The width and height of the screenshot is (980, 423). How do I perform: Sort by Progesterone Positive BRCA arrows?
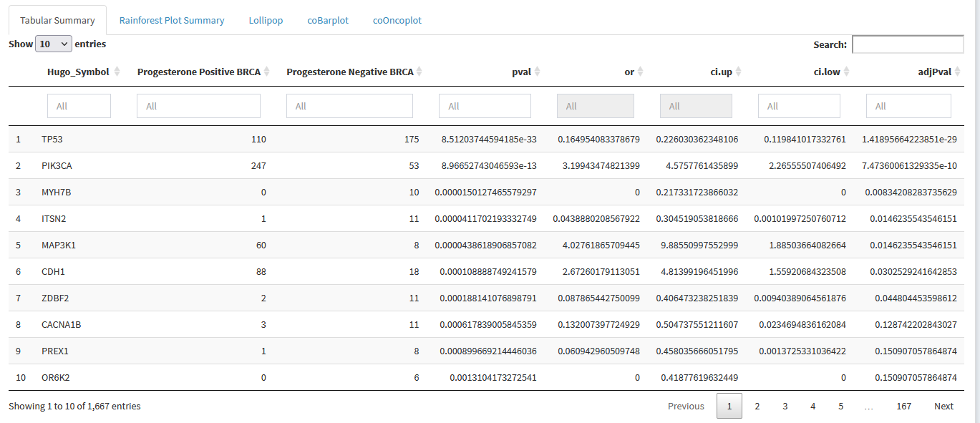(x=267, y=72)
